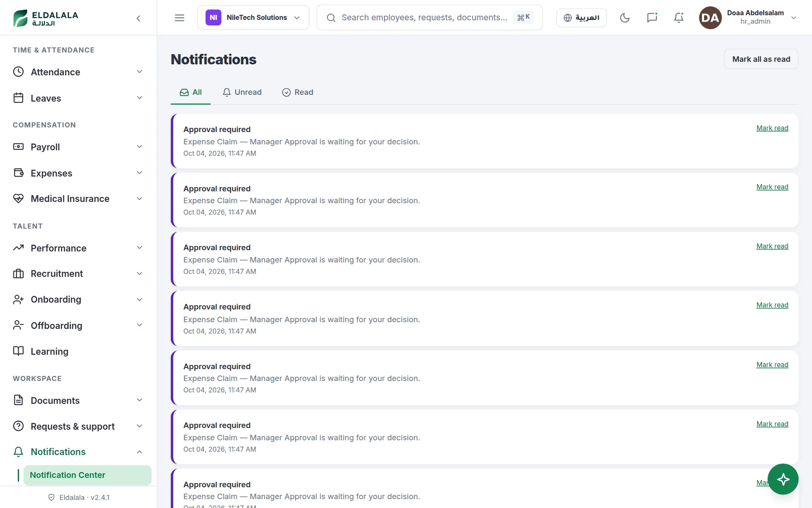
Task: Click the Performance trend icon
Action: pos(18,248)
